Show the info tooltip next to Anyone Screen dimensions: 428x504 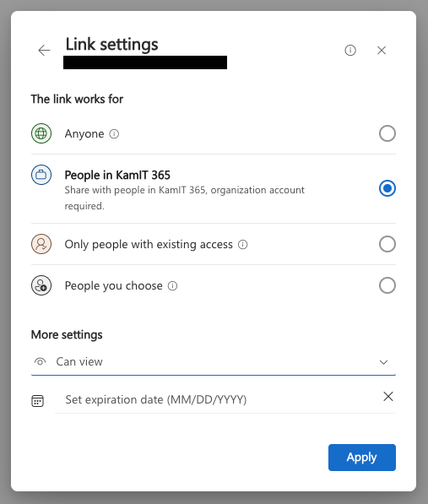(114, 133)
